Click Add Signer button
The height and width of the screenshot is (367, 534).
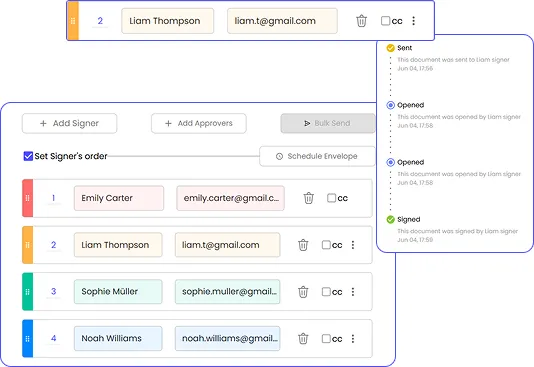(x=69, y=123)
